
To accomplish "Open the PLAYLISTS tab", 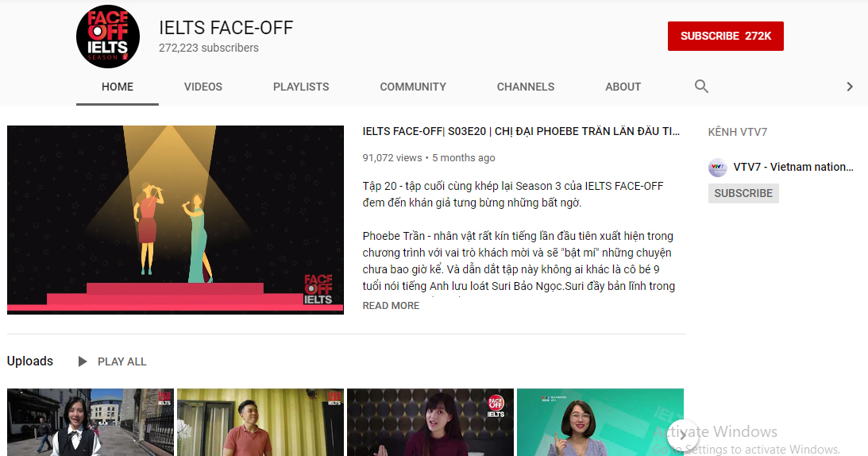I will pos(301,87).
